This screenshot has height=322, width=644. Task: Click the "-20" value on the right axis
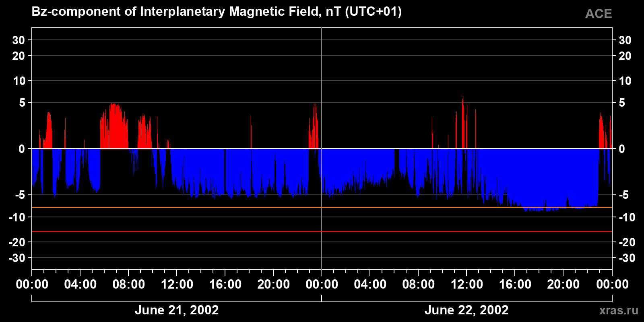[x=627, y=242]
